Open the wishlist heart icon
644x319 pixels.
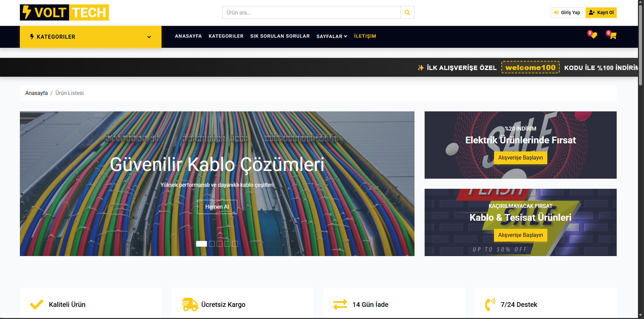(x=593, y=35)
